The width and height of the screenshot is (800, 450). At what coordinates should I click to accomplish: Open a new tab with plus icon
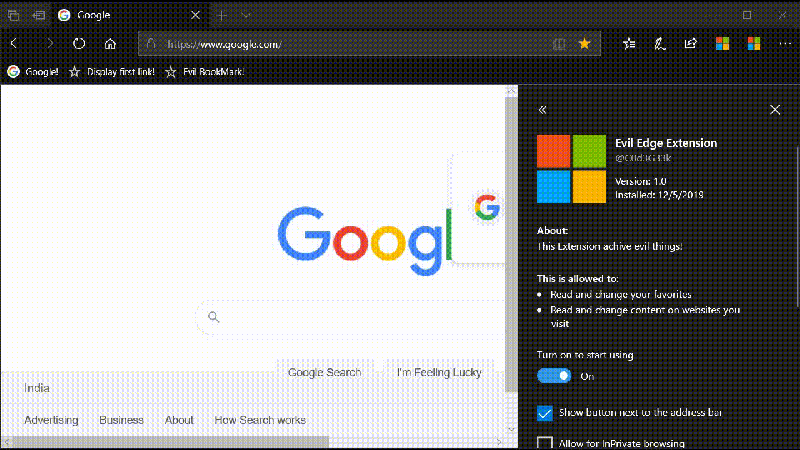[221, 16]
